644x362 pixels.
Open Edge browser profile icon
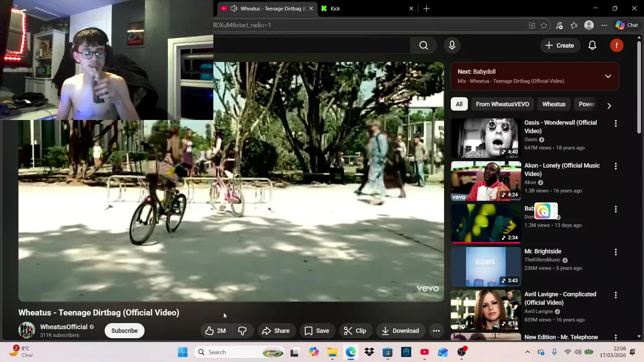[589, 25]
